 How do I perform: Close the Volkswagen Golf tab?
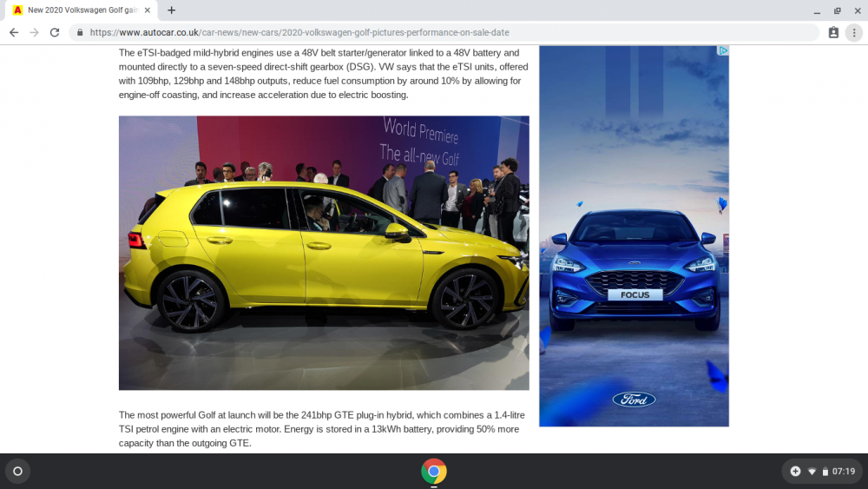[x=148, y=10]
